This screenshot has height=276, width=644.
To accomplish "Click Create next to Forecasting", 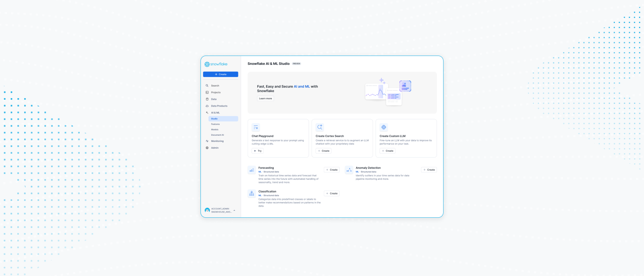I will [x=332, y=170].
